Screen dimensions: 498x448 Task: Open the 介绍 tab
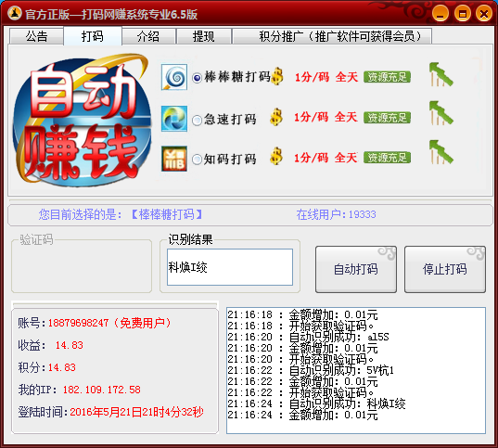click(x=148, y=36)
